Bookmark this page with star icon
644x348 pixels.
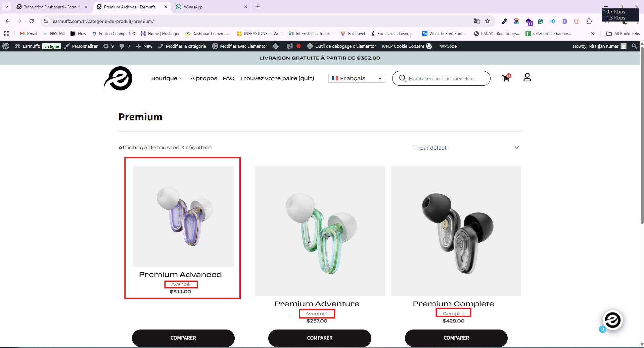coord(488,21)
